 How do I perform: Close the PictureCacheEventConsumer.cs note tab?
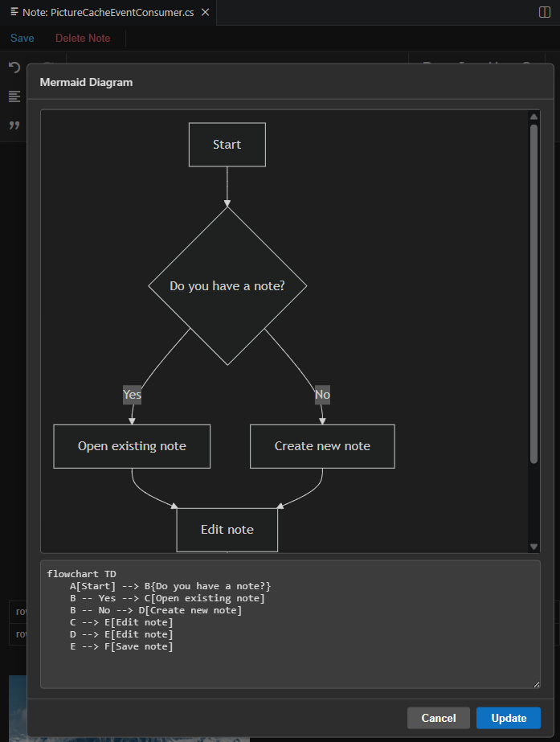pos(205,12)
